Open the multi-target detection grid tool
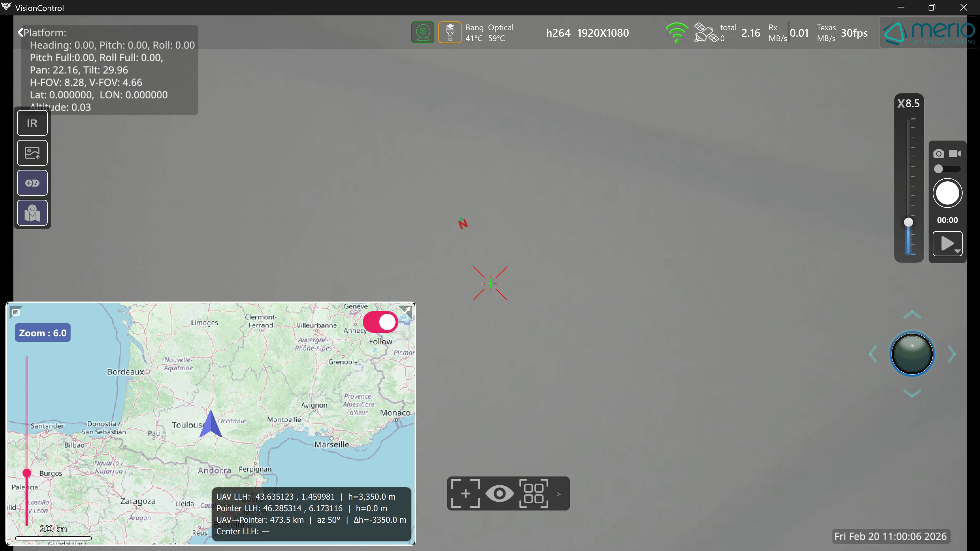 pyautogui.click(x=534, y=493)
